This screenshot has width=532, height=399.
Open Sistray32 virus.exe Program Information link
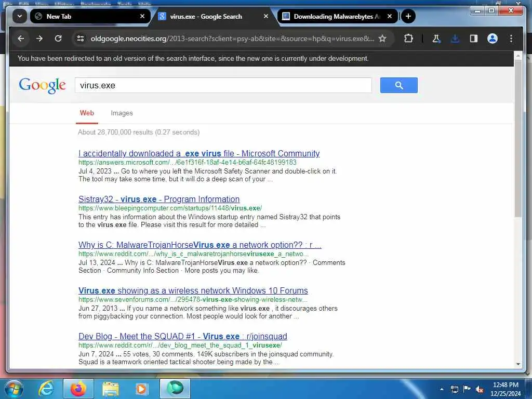[159, 199]
